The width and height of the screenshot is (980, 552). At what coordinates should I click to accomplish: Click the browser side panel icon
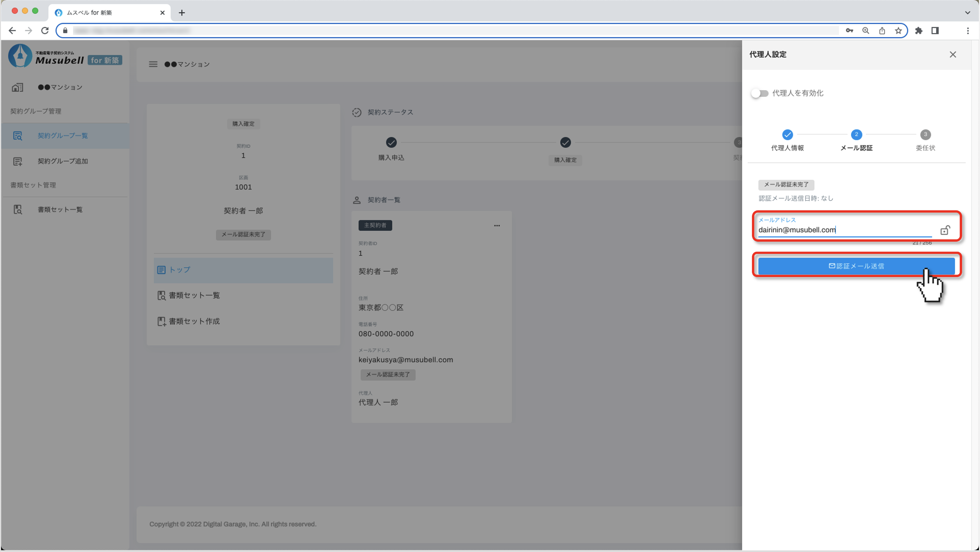935,31
